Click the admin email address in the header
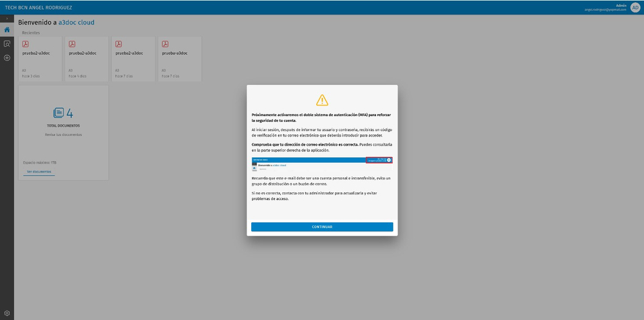Viewport: 644px width, 320px height. pyautogui.click(x=605, y=10)
